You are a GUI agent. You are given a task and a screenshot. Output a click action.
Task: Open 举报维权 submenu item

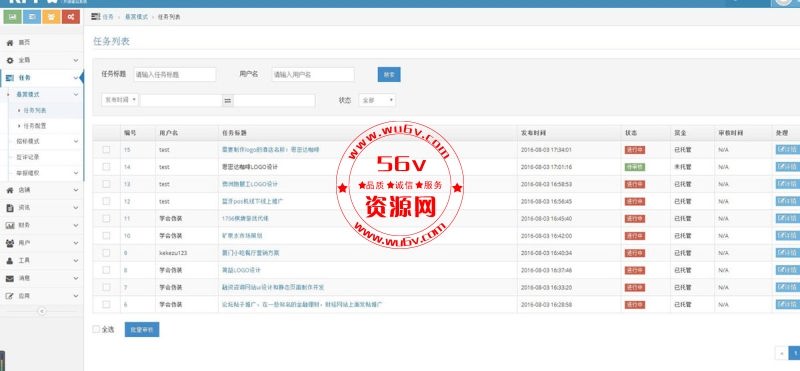(x=28, y=172)
